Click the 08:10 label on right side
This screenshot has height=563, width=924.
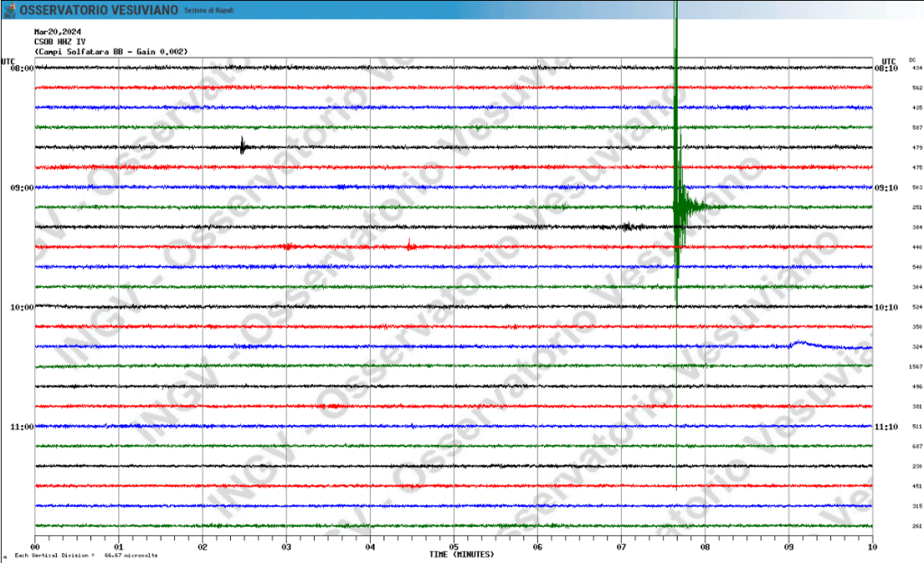885,69
